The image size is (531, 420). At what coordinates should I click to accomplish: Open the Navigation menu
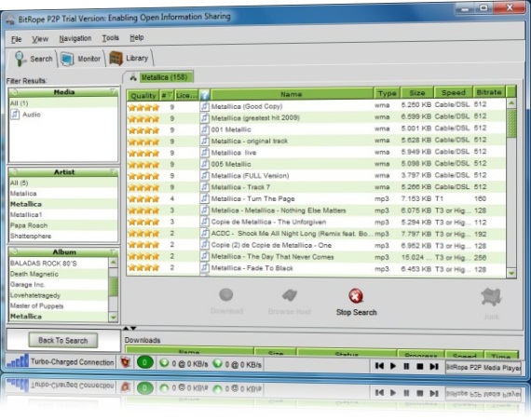(x=75, y=38)
